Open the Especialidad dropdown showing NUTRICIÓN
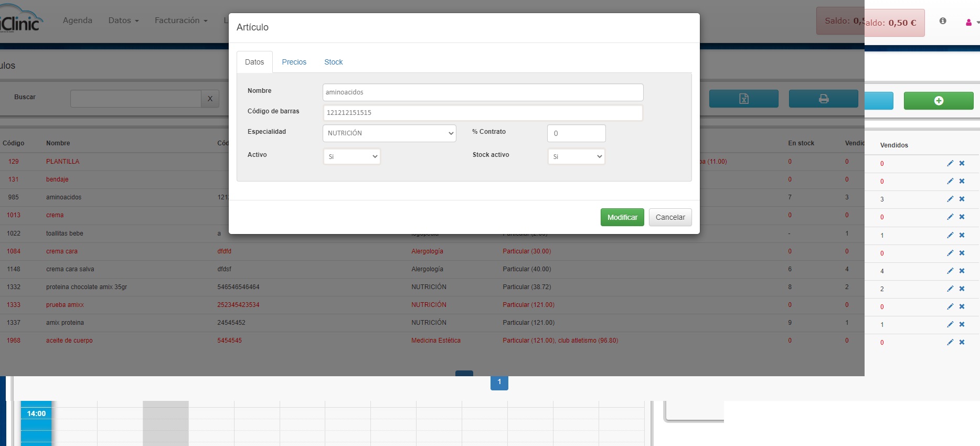The width and height of the screenshot is (980, 446). [389, 133]
